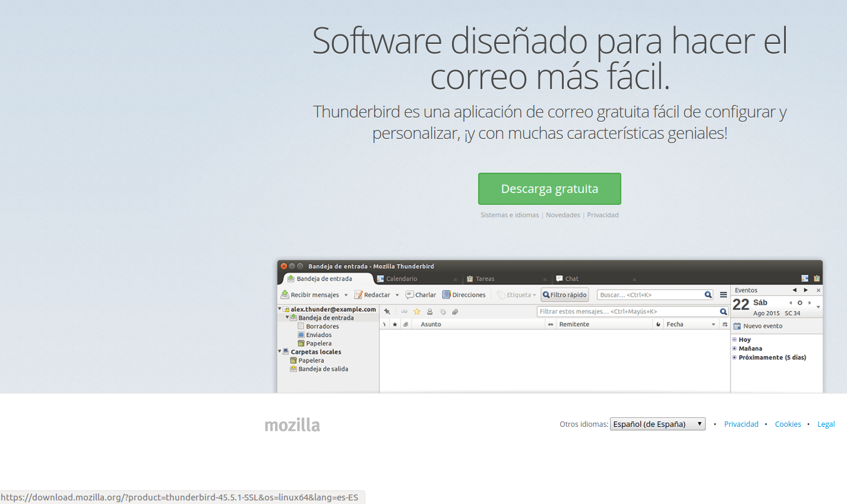The height and width of the screenshot is (504, 847).
Task: Toggle the unread glasses quick filter
Action: click(404, 312)
